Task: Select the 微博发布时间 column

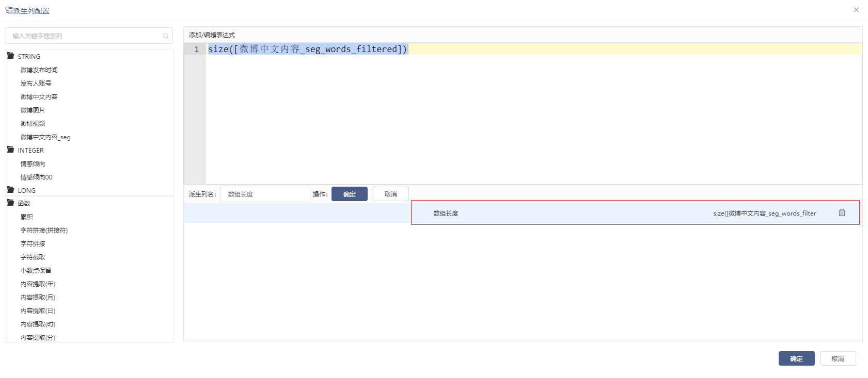Action: (39, 70)
